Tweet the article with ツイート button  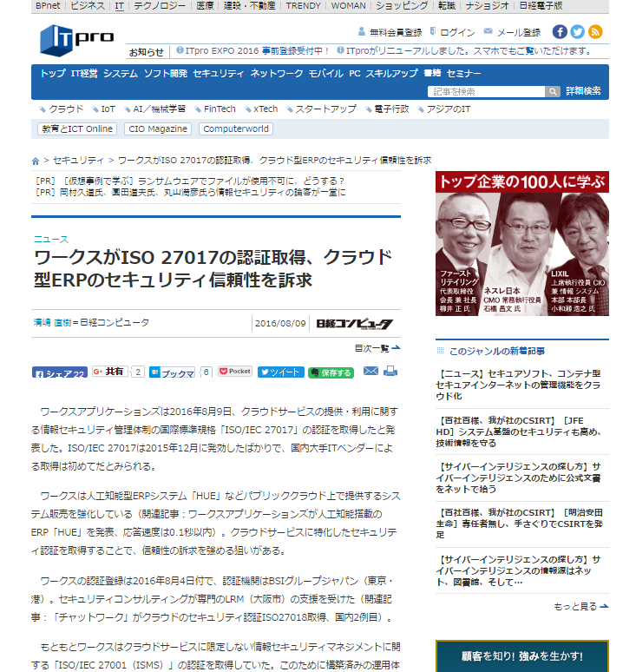[281, 372]
